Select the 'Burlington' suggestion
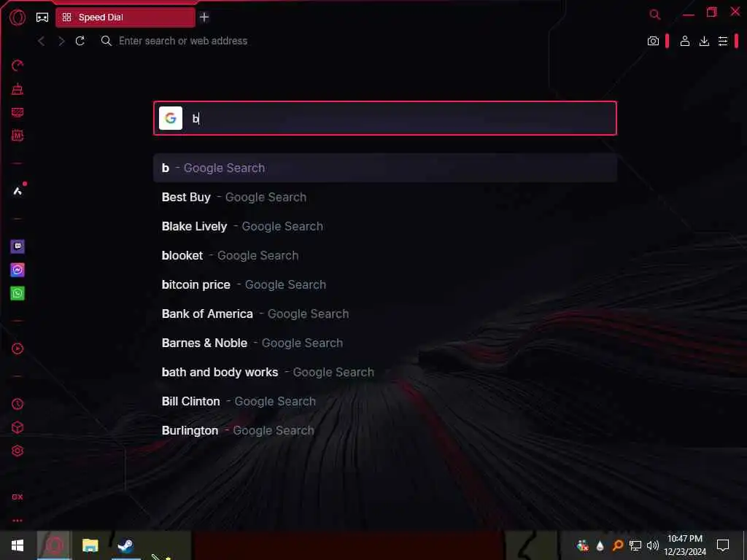Screen dimensions: 747x560 385,430
